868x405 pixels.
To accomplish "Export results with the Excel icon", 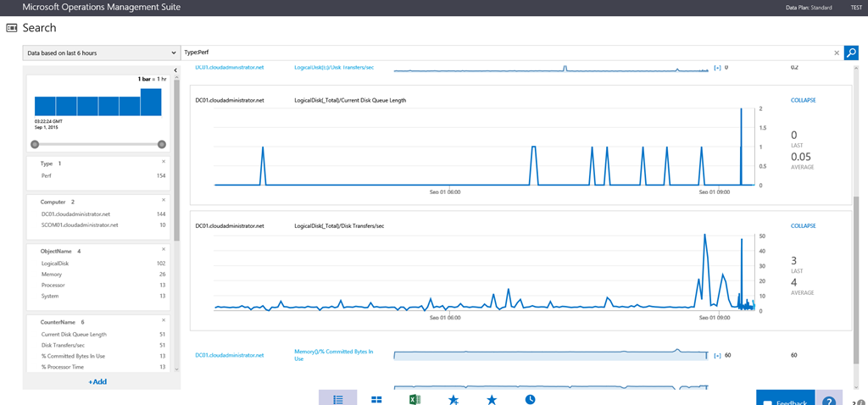I will pos(415,399).
